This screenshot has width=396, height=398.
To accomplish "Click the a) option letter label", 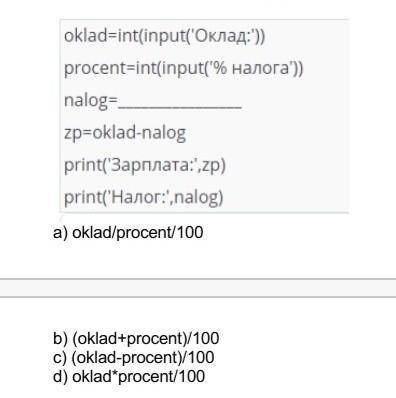I will [60, 233].
